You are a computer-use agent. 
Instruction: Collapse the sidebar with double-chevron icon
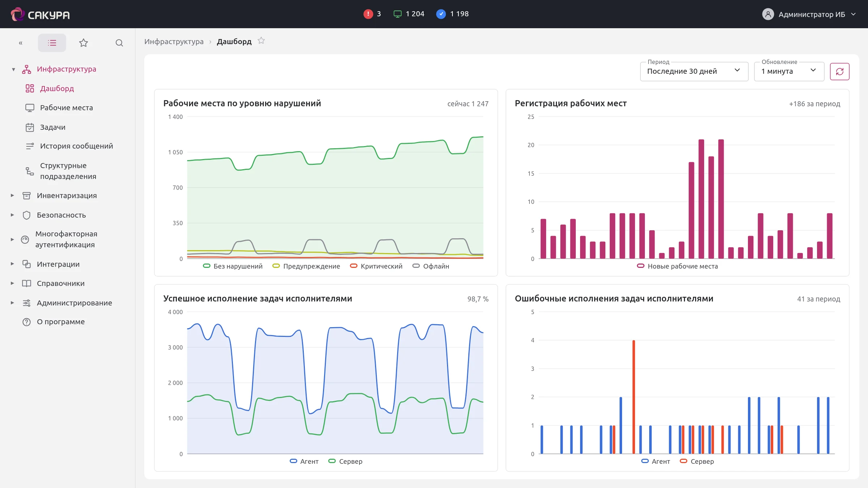(x=21, y=43)
